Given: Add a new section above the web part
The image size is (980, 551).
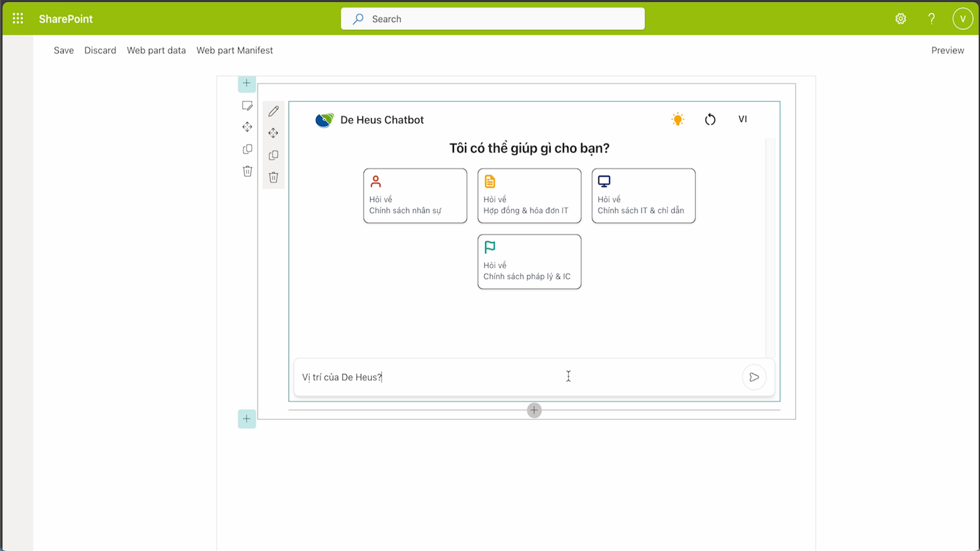Looking at the screenshot, I should coord(247,83).
